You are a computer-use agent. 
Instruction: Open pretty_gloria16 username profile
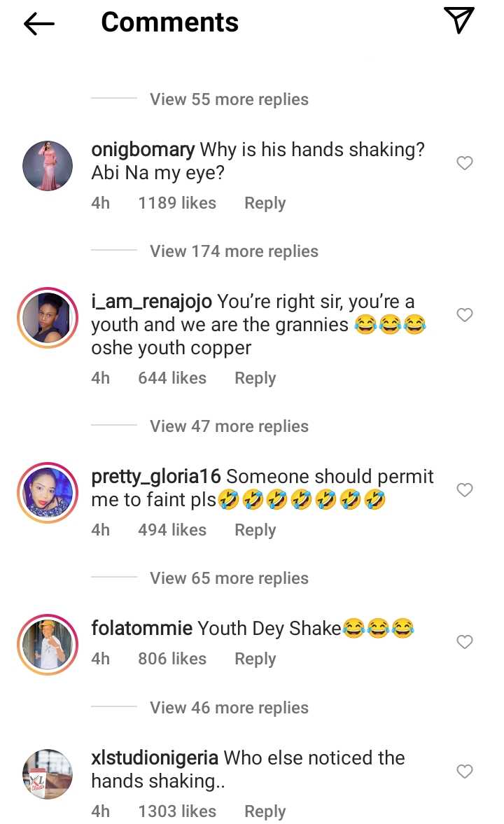coord(156,477)
